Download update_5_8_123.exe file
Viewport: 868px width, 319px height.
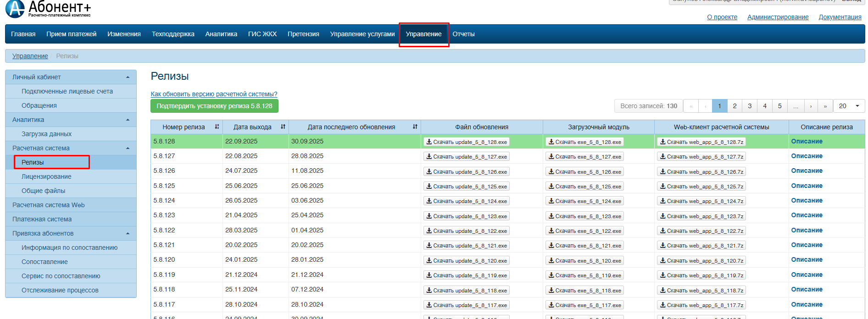tap(466, 216)
